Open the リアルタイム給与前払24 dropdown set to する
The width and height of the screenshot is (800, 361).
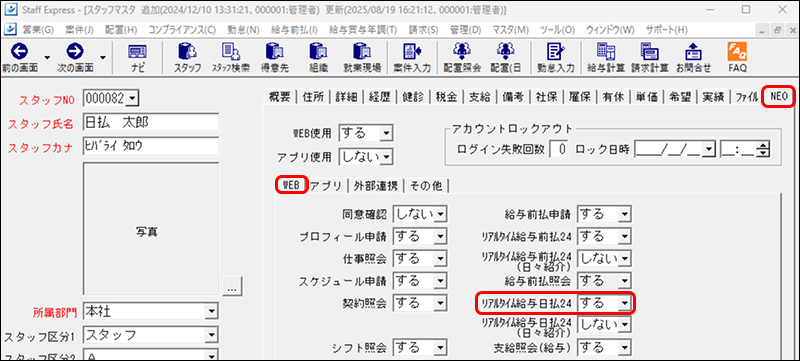coord(624,237)
